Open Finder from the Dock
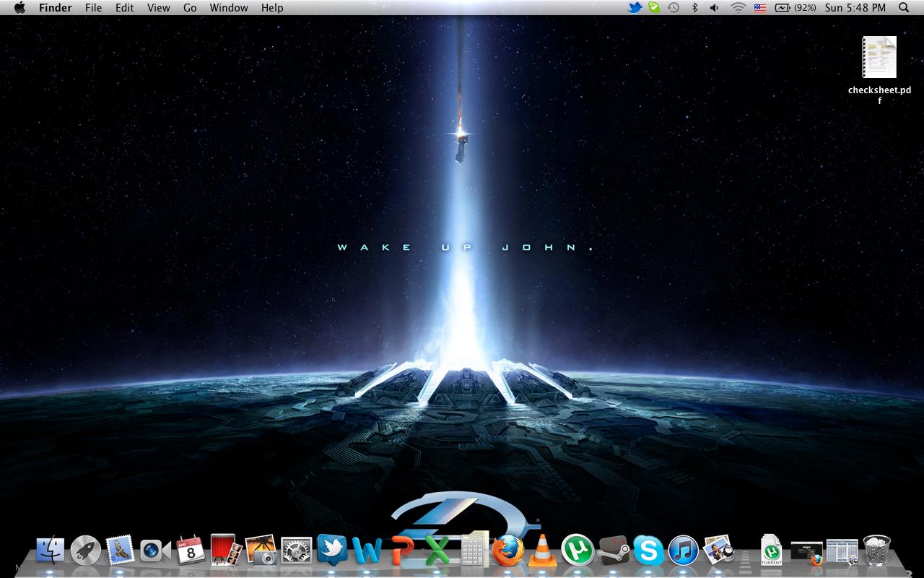The image size is (924, 578). tap(51, 551)
